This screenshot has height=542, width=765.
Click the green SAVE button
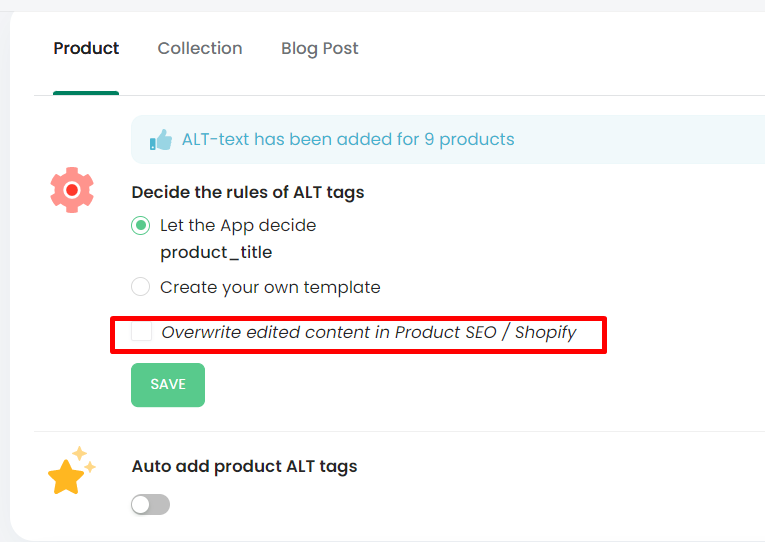(x=168, y=384)
